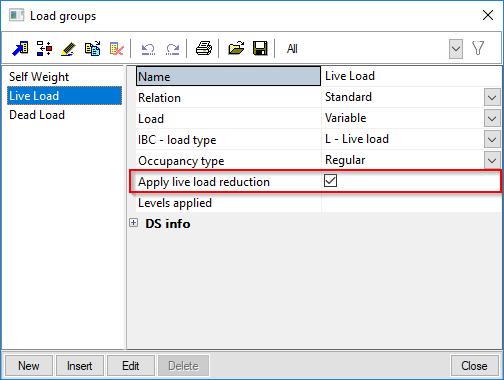
Task: Expand the DS info section
Action: coord(133,223)
